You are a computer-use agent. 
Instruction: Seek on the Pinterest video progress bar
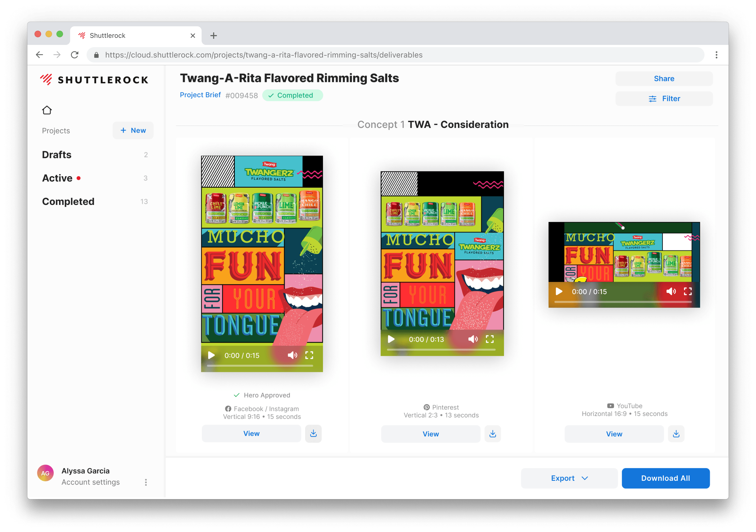click(441, 350)
